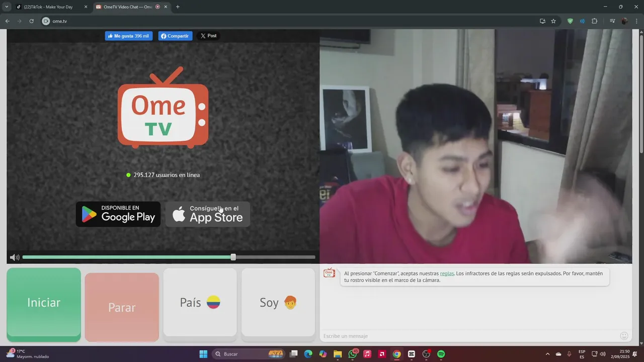Click the OmeTV logo in the video panel

coord(163,107)
